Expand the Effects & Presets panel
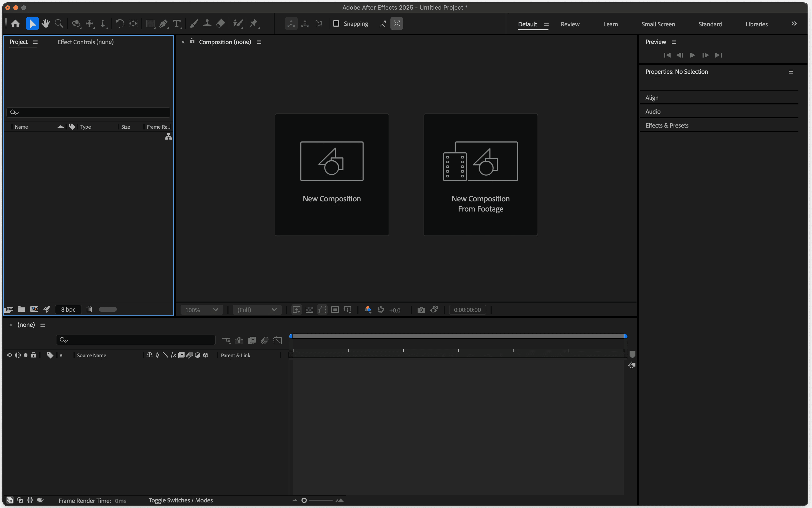 [667, 125]
